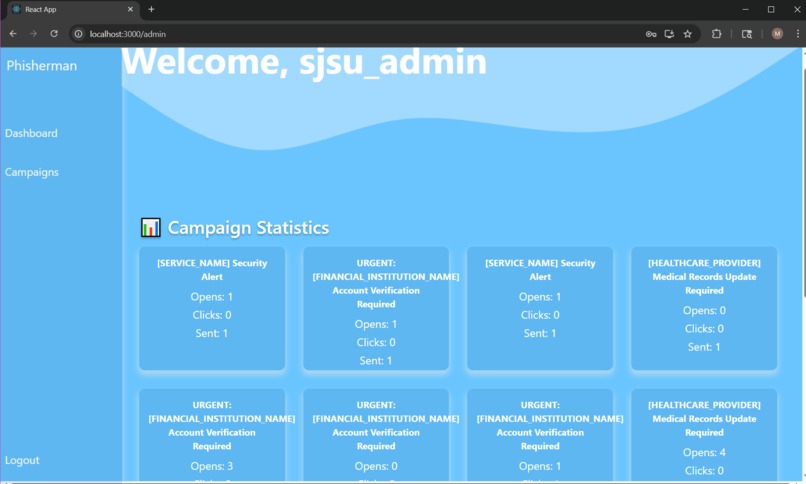Click the Welcome, sjsu_admin heading
Image resolution: width=806 pixels, height=484 pixels.
(x=304, y=62)
